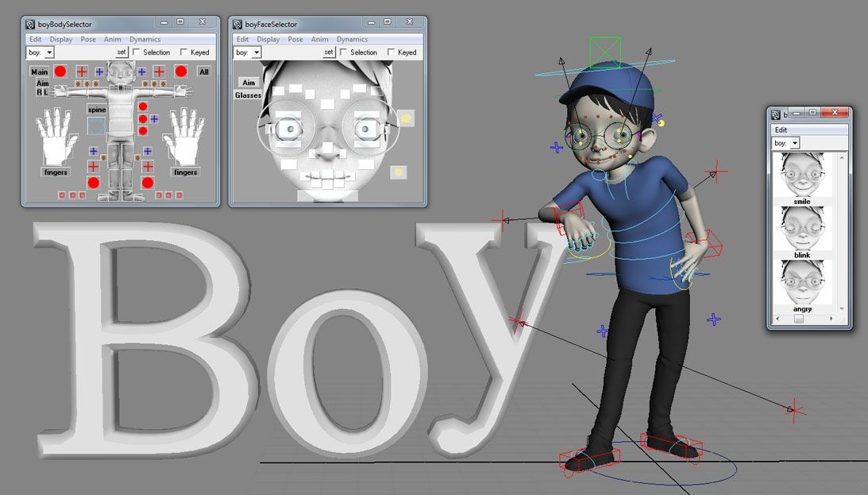Click the spine button
Viewport: 868px width, 495px height.
tap(97, 110)
